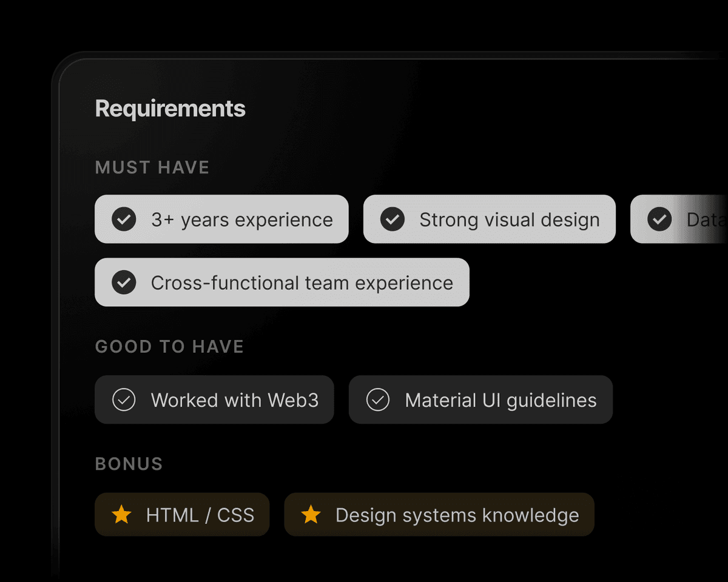Click the BONUS section label
This screenshot has height=582, width=728.
[x=129, y=464]
